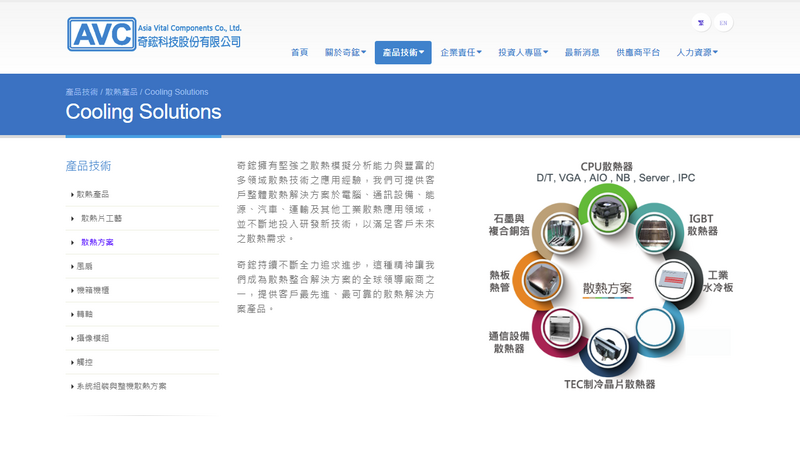Switch language to Traditional Chinese (繁)

[x=702, y=22]
